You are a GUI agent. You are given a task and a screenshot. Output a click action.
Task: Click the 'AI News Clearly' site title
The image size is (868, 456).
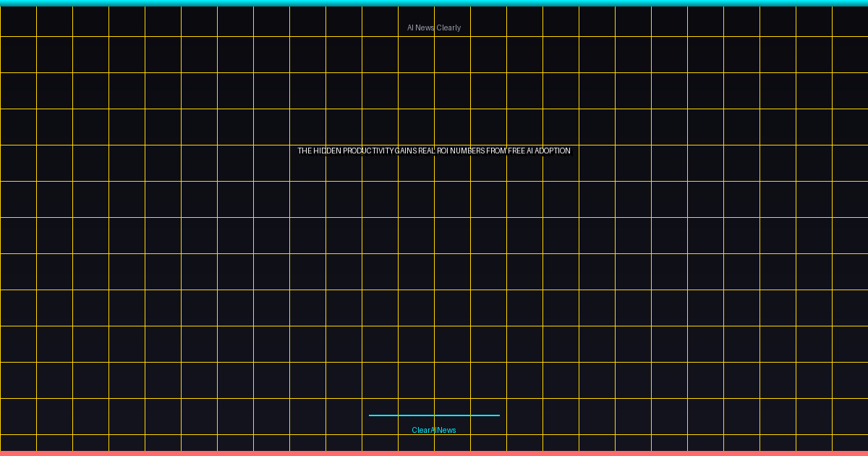[x=434, y=28]
